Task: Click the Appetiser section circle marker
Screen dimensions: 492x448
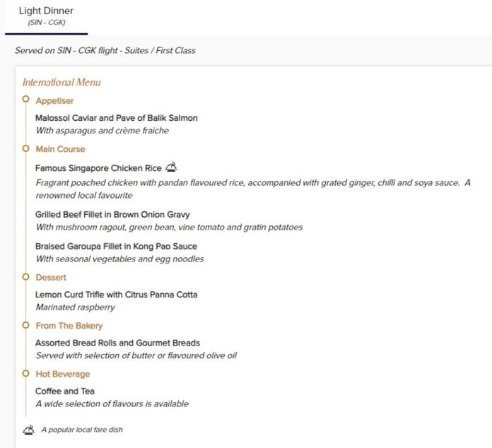Action: coord(26,100)
